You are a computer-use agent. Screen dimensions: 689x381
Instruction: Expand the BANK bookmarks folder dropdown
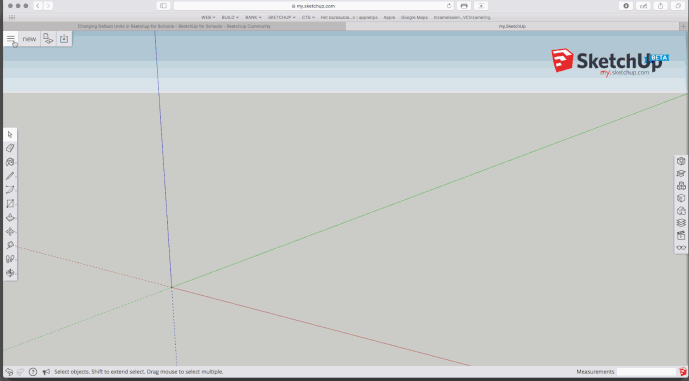254,18
